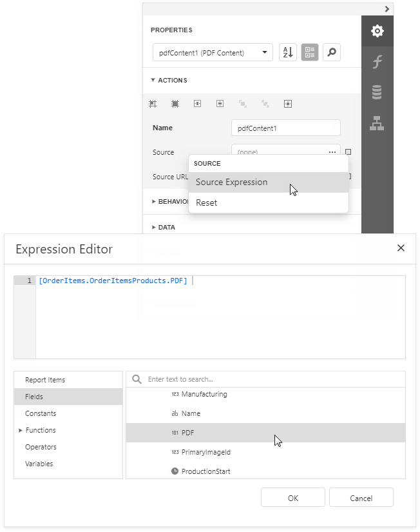The width and height of the screenshot is (420, 532).
Task: Switch to the Expressions panel (f icon)
Action: (377, 61)
